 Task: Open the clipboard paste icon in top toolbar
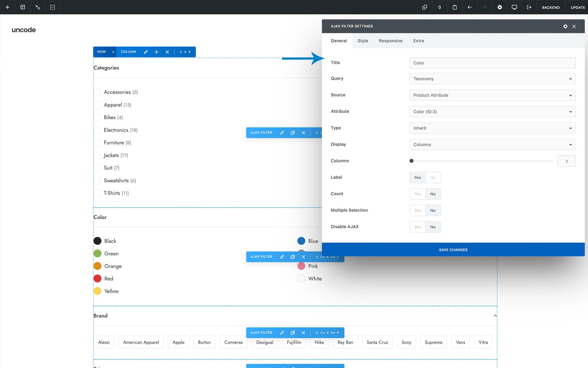pos(454,7)
